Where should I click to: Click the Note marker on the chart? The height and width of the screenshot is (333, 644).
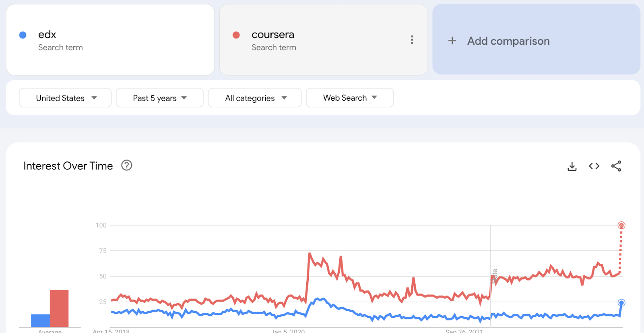point(495,276)
